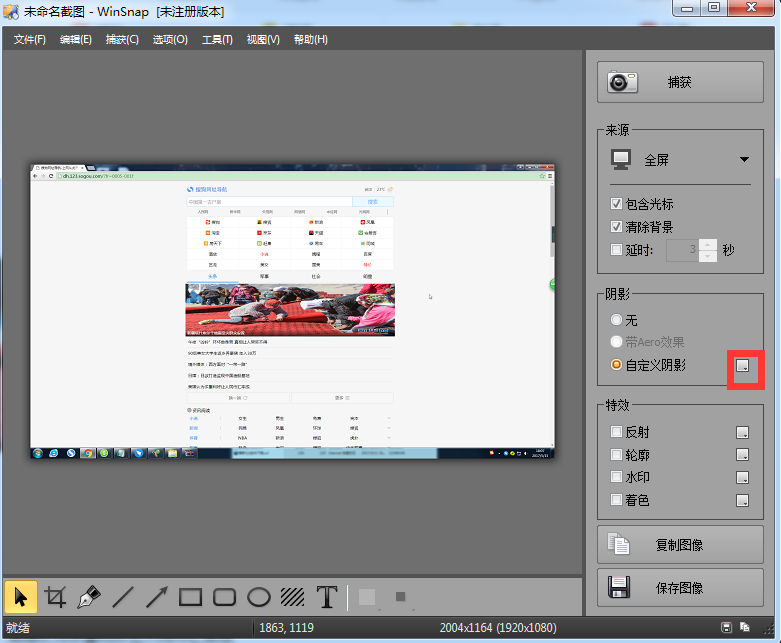
Task: Select the straight Line tool
Action: click(x=123, y=597)
